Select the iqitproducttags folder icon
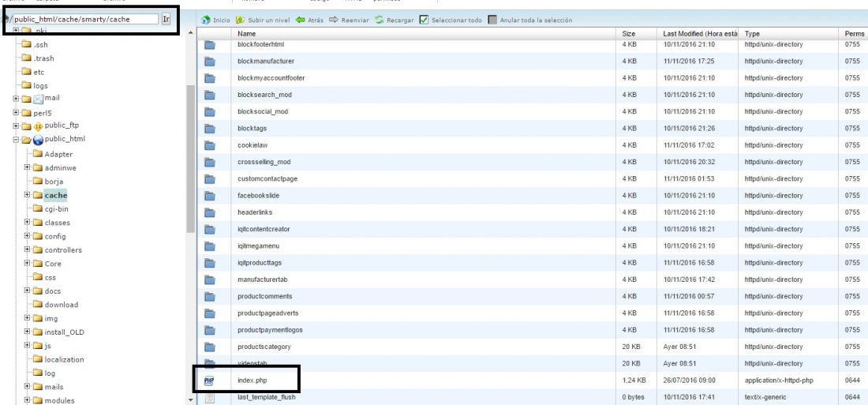The height and width of the screenshot is (405, 868). tap(209, 263)
